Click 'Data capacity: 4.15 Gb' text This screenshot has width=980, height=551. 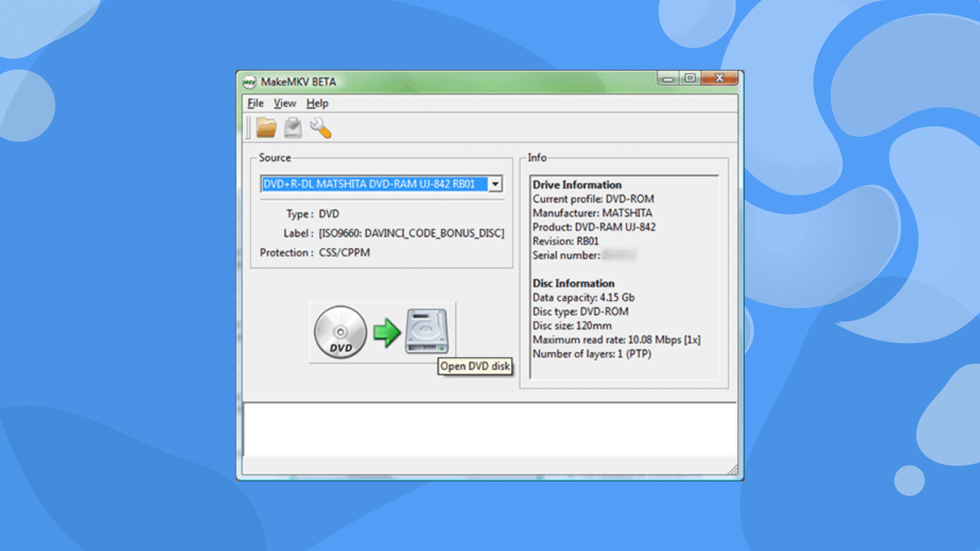(x=583, y=297)
